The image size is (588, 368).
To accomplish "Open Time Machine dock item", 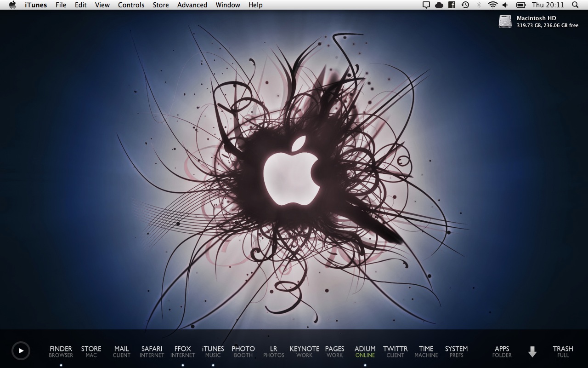I will [x=426, y=352].
